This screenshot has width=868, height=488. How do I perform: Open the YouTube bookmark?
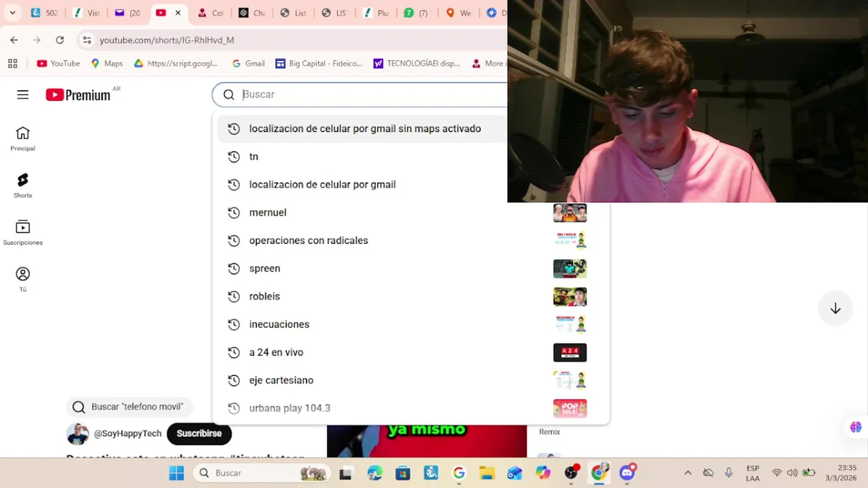point(58,64)
